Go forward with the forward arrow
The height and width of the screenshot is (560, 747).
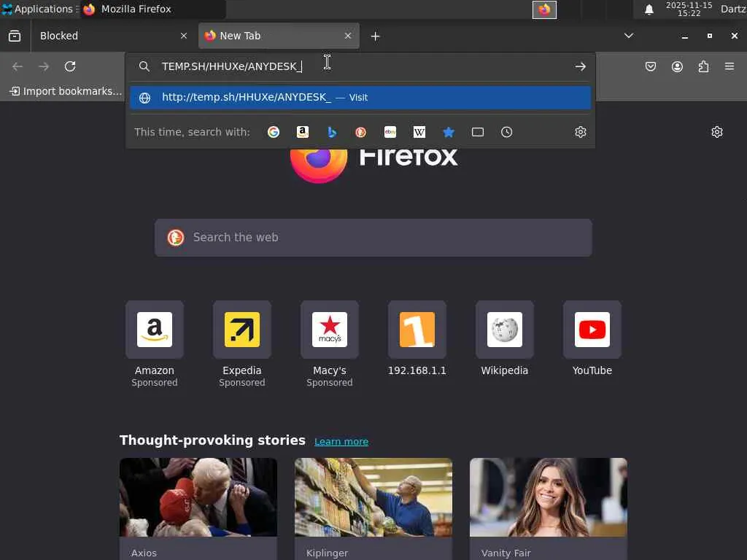click(44, 66)
